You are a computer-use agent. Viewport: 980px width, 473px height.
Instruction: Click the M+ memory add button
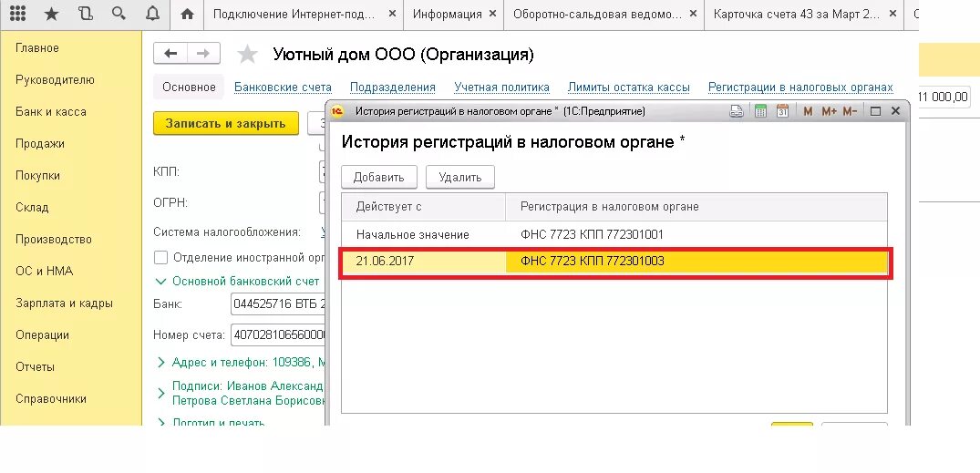829,111
